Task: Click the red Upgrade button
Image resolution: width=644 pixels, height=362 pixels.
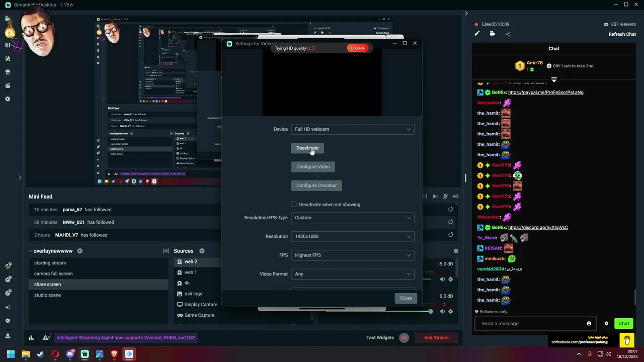Action: tap(358, 48)
